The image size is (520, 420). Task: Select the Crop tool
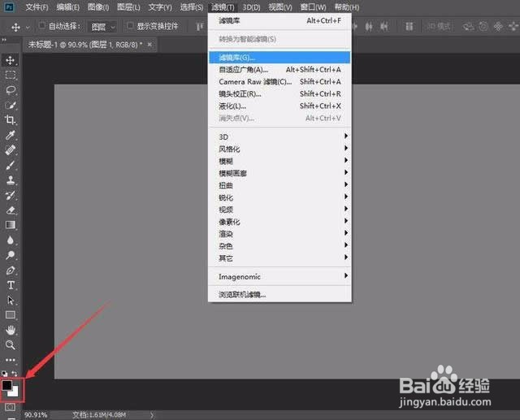coord(11,119)
